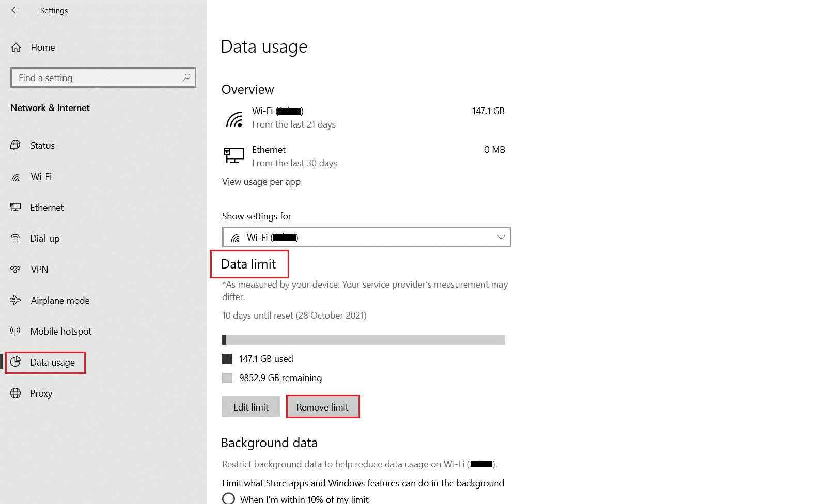The image size is (815, 504).
Task: Click the '147.1 GB' Wi-Fi usage value
Action: [x=488, y=111]
